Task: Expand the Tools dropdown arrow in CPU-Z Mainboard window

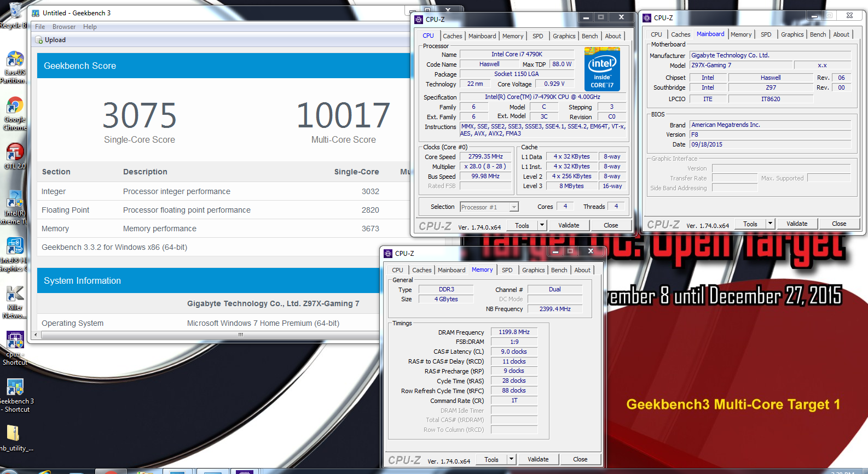Action: (770, 223)
